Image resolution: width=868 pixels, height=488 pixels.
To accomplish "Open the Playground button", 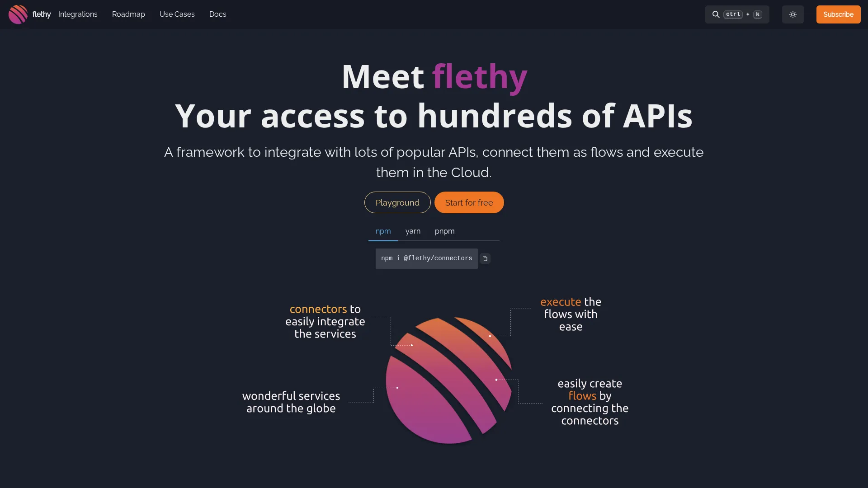I will (x=397, y=202).
